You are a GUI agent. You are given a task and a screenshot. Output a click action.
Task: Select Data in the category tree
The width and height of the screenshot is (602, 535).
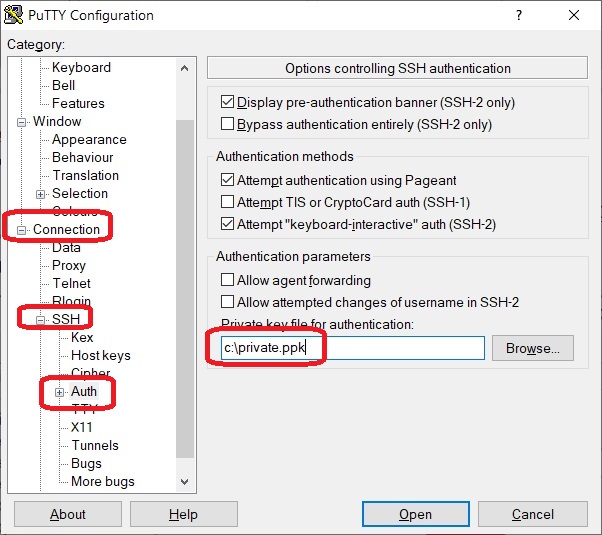(66, 247)
